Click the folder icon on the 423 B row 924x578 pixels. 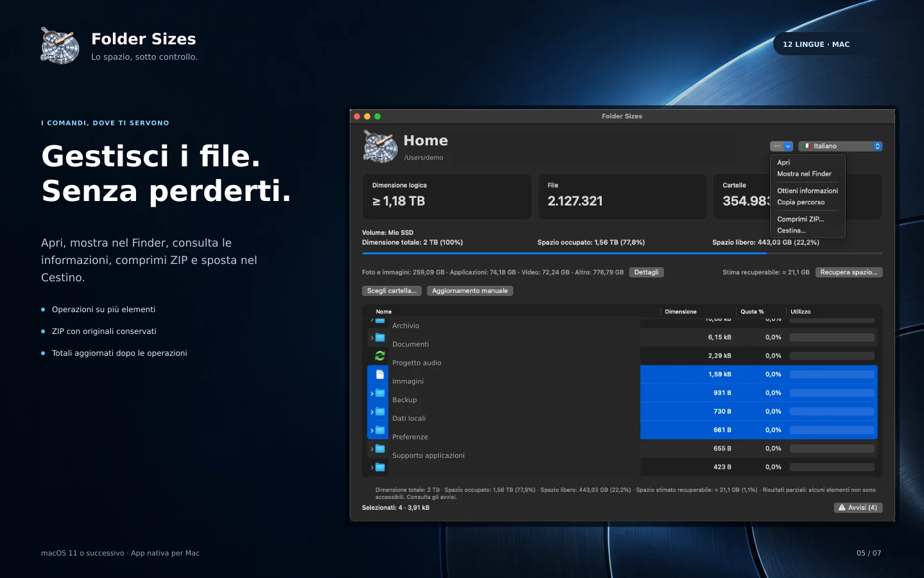(380, 468)
